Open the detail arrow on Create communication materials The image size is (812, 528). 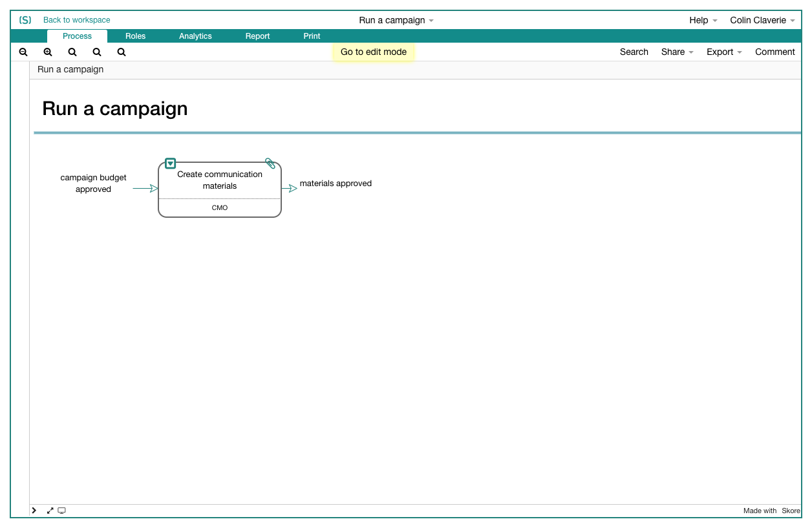pos(170,164)
